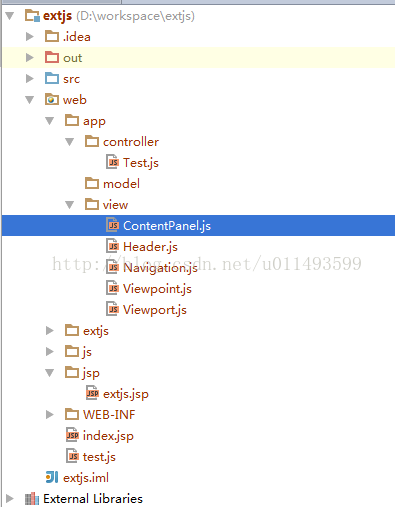The width and height of the screenshot is (395, 507).
Task: Click the JSP icon beside extjs.jsp
Action: point(92,393)
